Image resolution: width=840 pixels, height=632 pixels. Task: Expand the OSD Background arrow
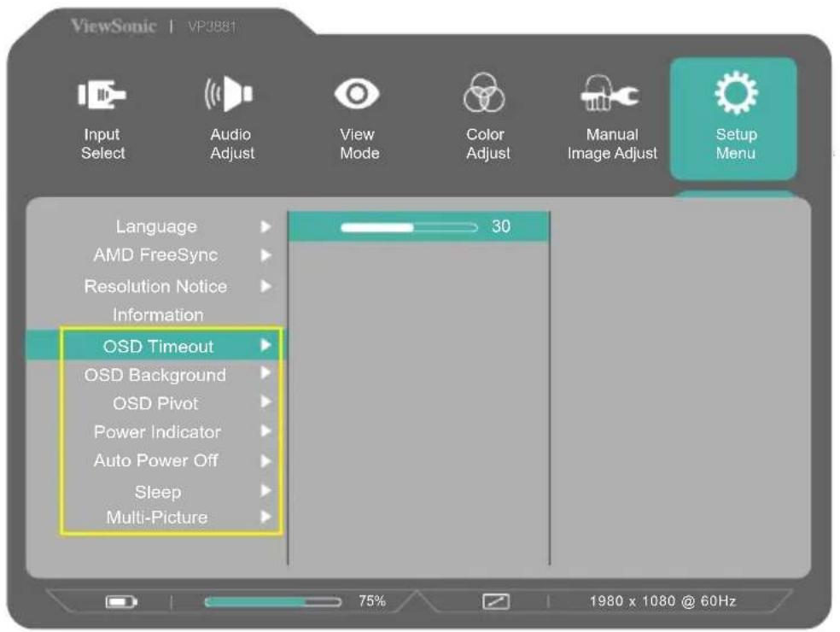(x=265, y=373)
